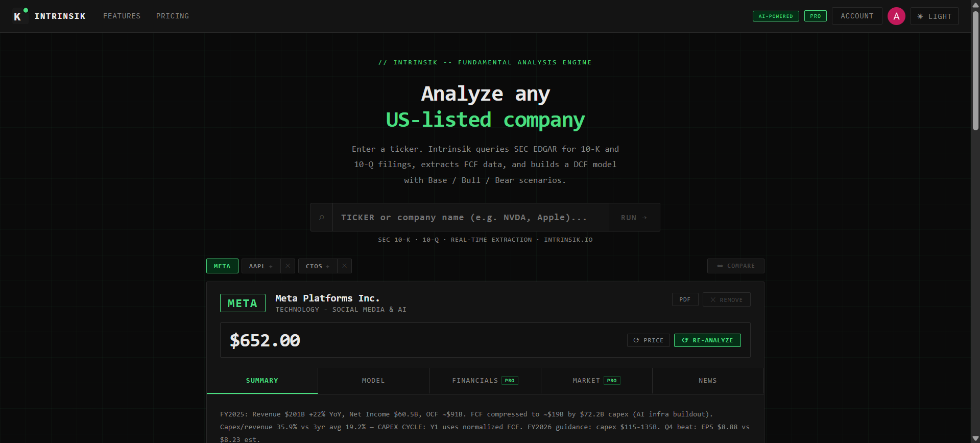Click the Compare button

point(735,266)
